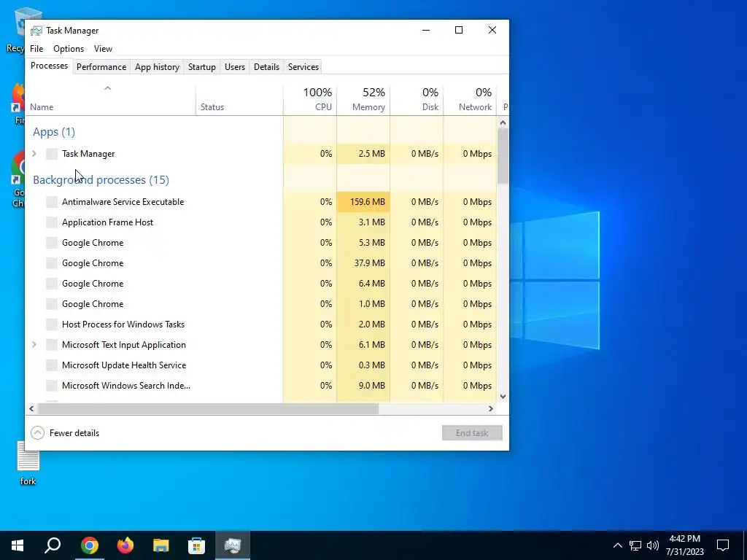
Task: Open taskbar search magnifier
Action: pyautogui.click(x=53, y=545)
